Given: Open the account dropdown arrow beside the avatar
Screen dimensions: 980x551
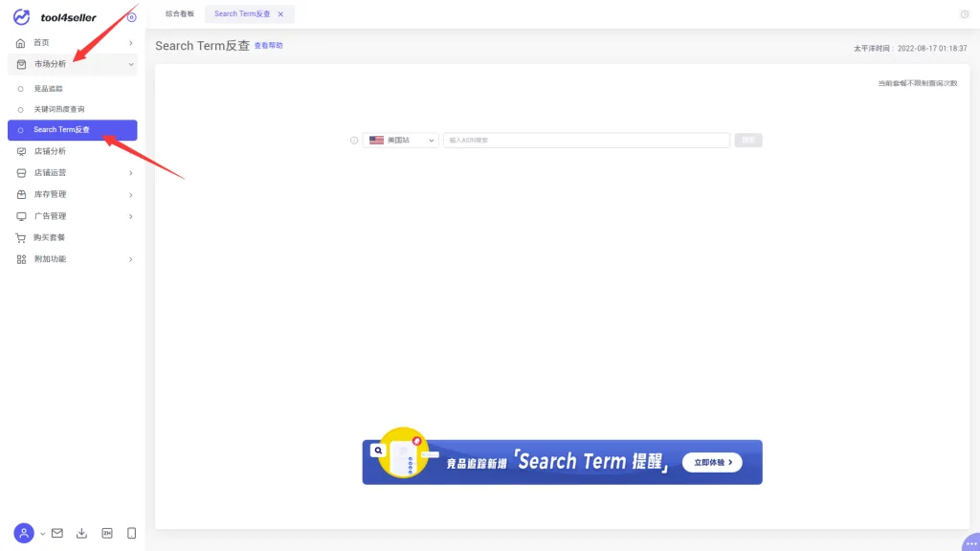Looking at the screenshot, I should click(42, 534).
